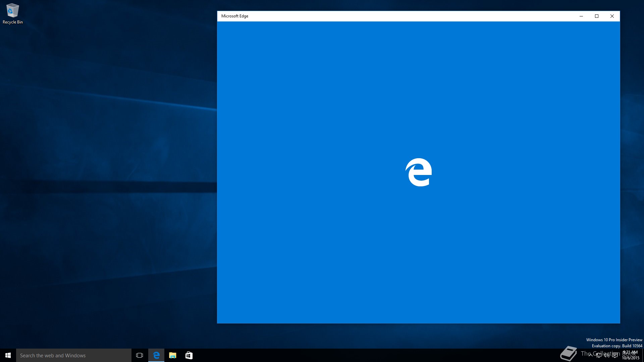Open the network status tray icon
The image size is (644, 362).
pyautogui.click(x=599, y=355)
